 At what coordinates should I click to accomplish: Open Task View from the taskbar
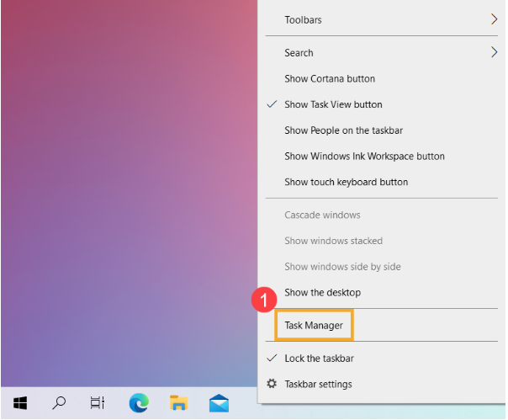click(x=98, y=403)
